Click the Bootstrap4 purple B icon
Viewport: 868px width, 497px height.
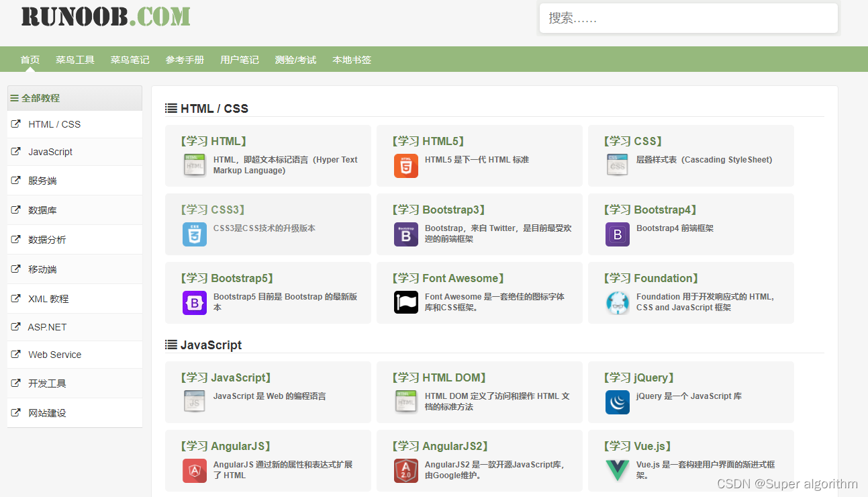pos(618,234)
